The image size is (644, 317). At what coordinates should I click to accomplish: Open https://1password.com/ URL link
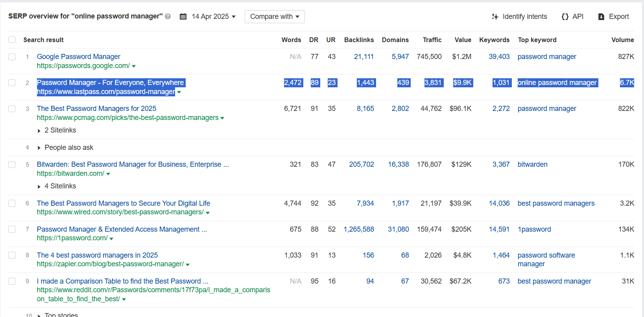72,238
